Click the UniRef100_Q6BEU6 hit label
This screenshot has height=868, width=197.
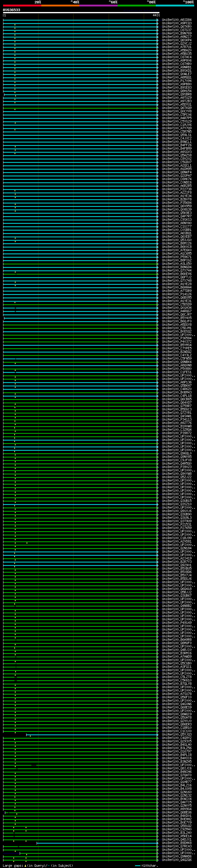pyautogui.click(x=176, y=812)
